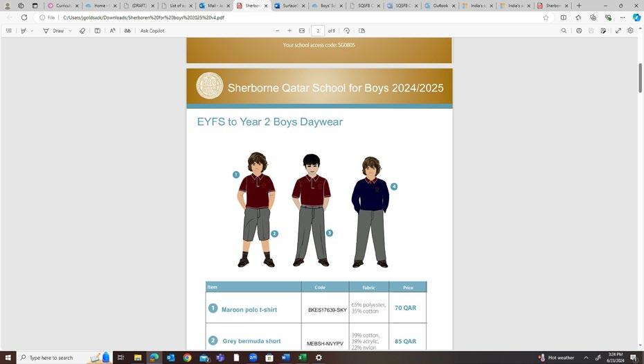Click Ask Copilot button
Image resolution: width=644 pixels, height=364 pixels.
pos(152,31)
